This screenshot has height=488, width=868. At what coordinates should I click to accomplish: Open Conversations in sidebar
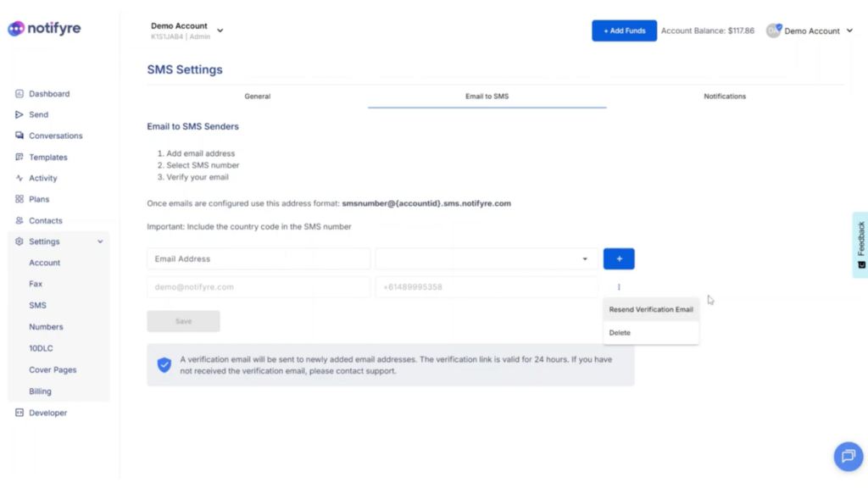[x=55, y=136]
